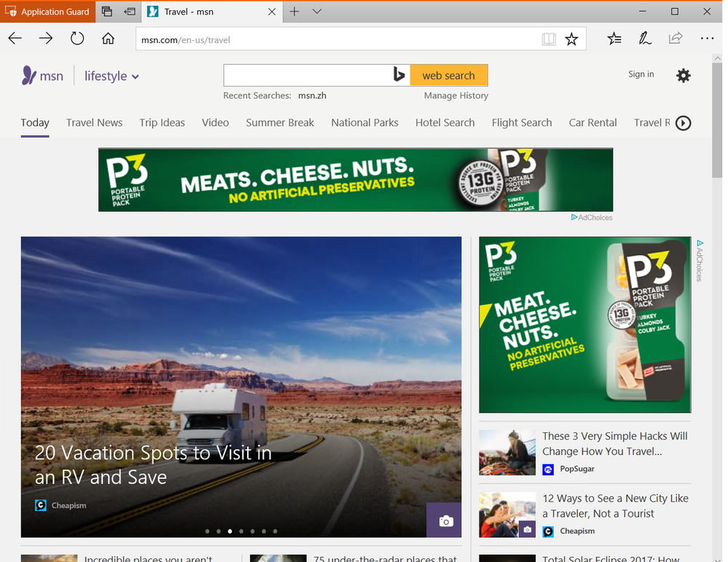Click AdChoices under banner ad

[x=592, y=217]
